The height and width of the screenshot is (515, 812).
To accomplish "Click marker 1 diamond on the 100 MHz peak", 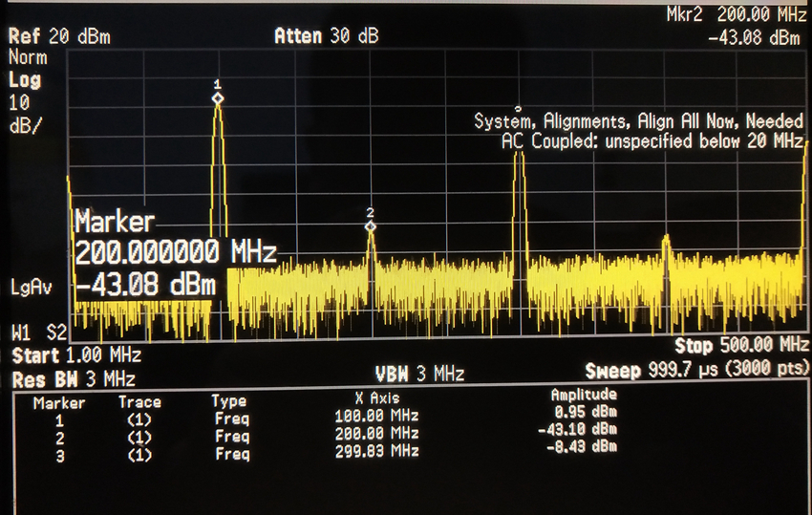I will (218, 98).
